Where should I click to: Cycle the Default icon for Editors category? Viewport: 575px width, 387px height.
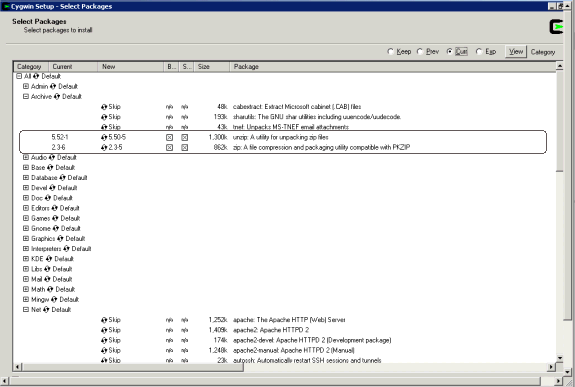tap(55, 208)
